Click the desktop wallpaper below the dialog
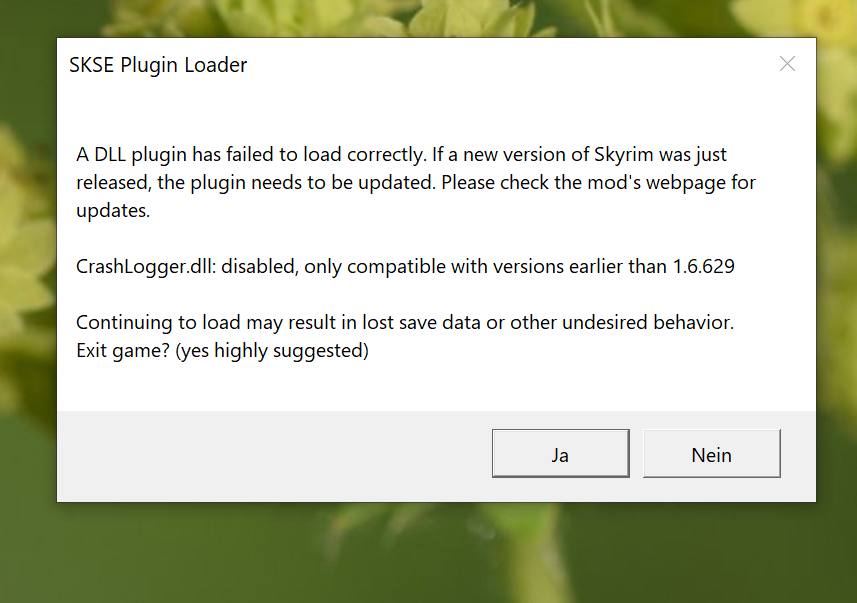Screen dimensions: 857x603 [x=430, y=555]
